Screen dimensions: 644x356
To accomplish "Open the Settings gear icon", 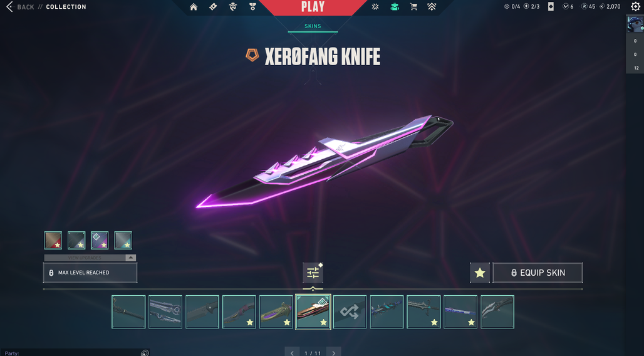I will 635,6.
